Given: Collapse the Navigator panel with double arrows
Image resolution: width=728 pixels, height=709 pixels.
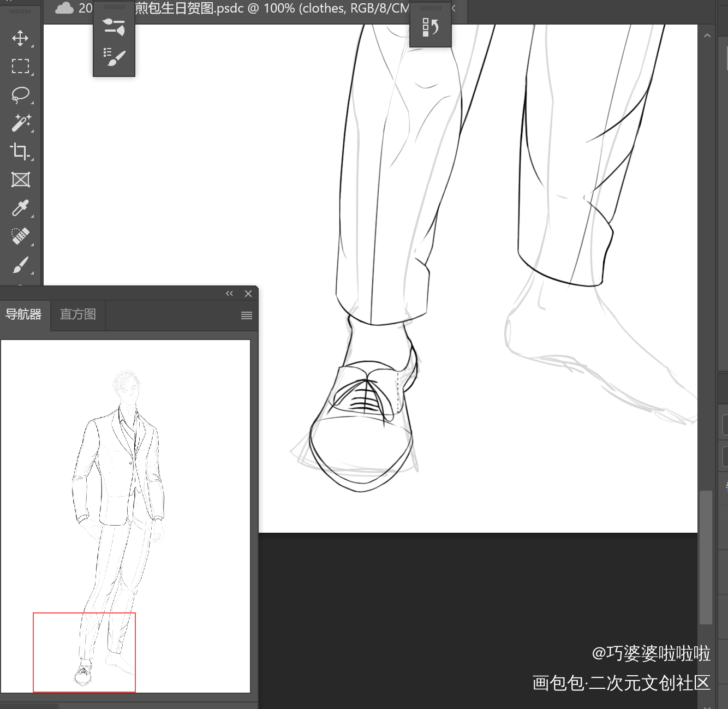Looking at the screenshot, I should 229,294.
